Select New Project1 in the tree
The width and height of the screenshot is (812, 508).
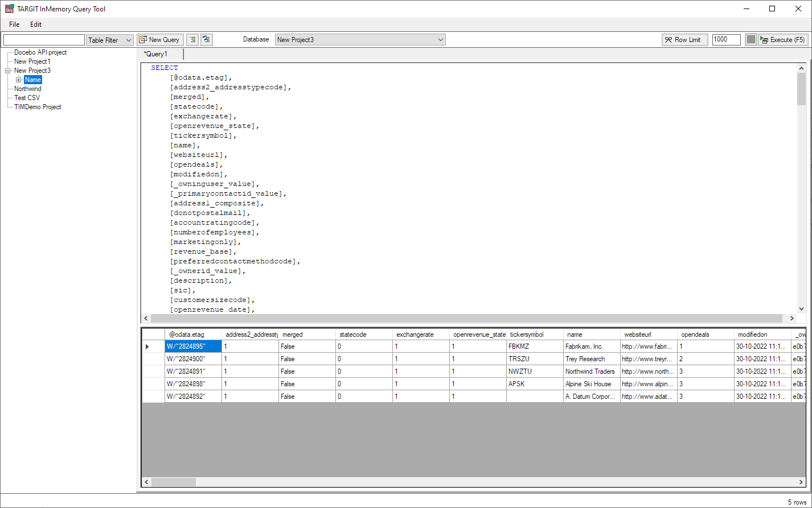[32, 61]
